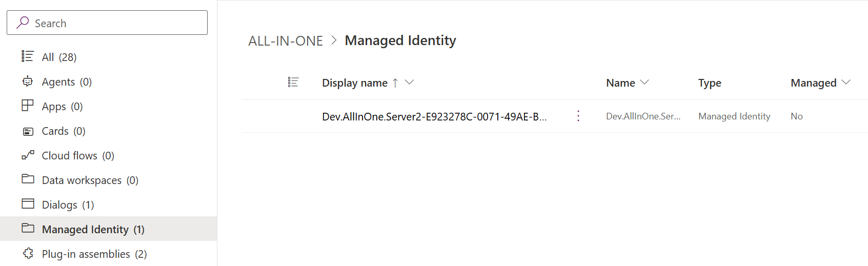Image resolution: width=868 pixels, height=266 pixels.
Task: Click the Dialogs window icon
Action: tap(28, 203)
